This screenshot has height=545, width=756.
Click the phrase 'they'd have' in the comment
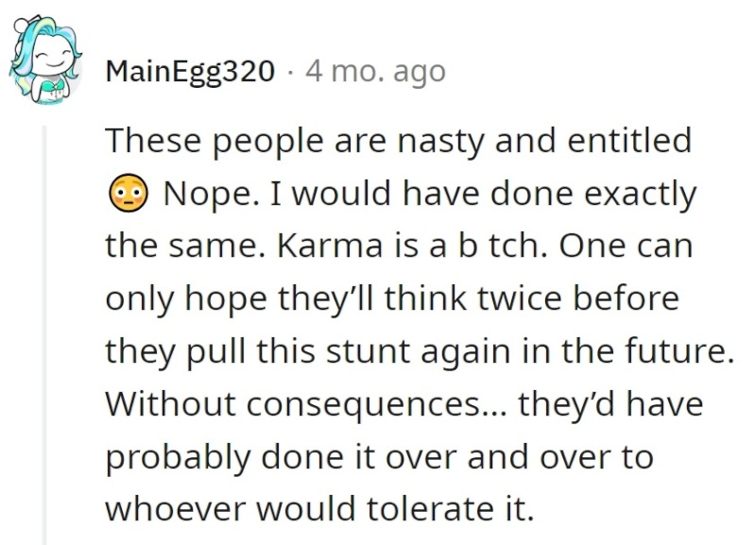[x=610, y=403]
